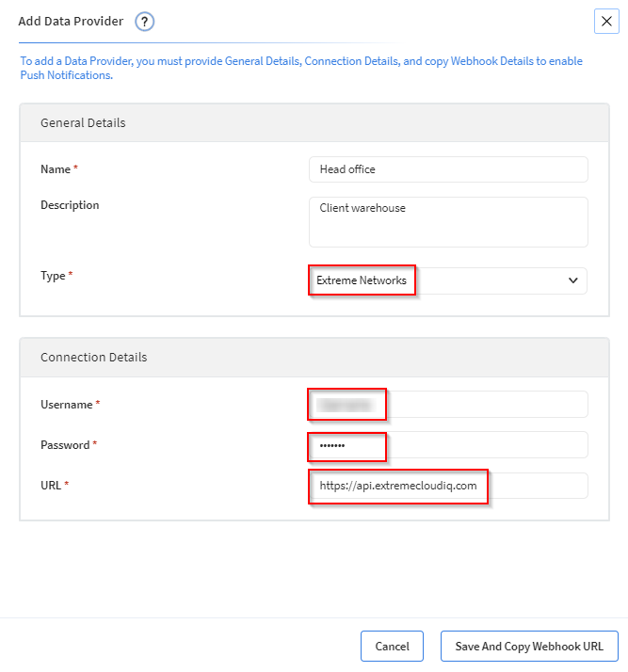The height and width of the screenshot is (672, 628).
Task: Click the URL label
Action: click(x=51, y=485)
